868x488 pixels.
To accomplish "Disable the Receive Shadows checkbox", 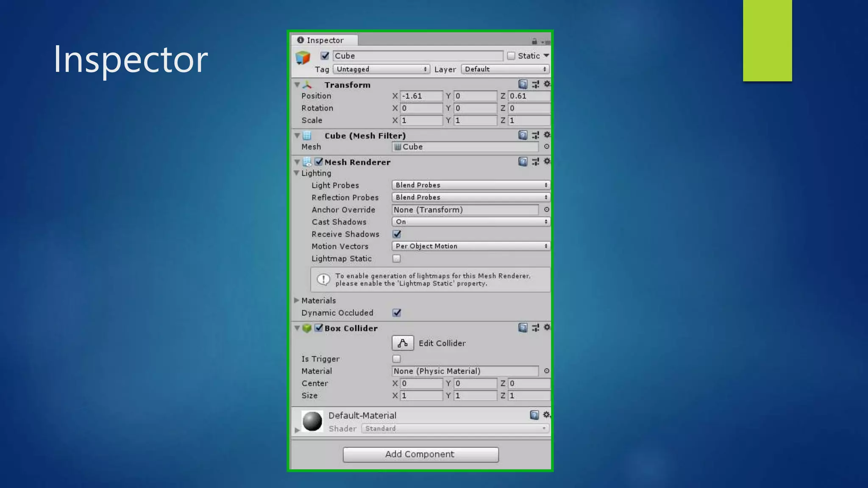I will [x=397, y=234].
